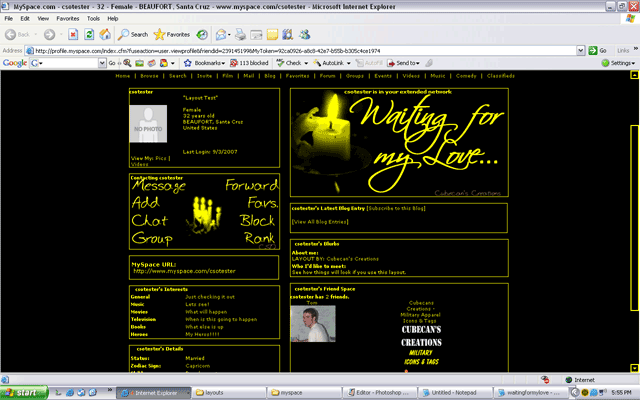Open the Forward button history dropdown
Screen dimensions: 640x400
[x=61, y=35]
